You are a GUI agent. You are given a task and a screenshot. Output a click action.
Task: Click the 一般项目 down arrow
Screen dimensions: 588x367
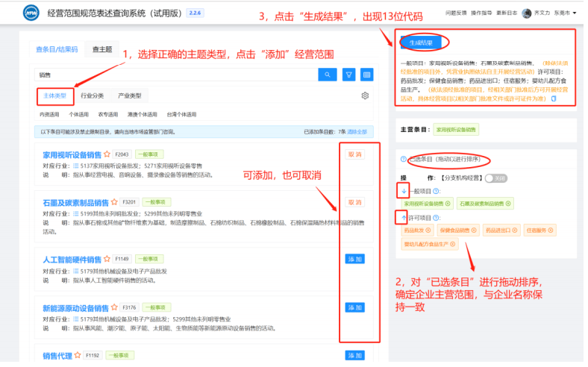click(x=403, y=191)
